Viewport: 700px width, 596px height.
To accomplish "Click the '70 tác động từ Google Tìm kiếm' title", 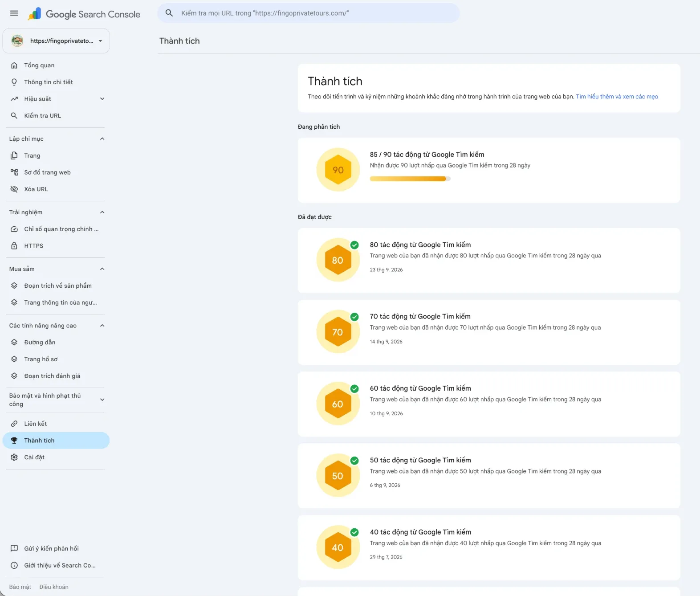I will (420, 317).
